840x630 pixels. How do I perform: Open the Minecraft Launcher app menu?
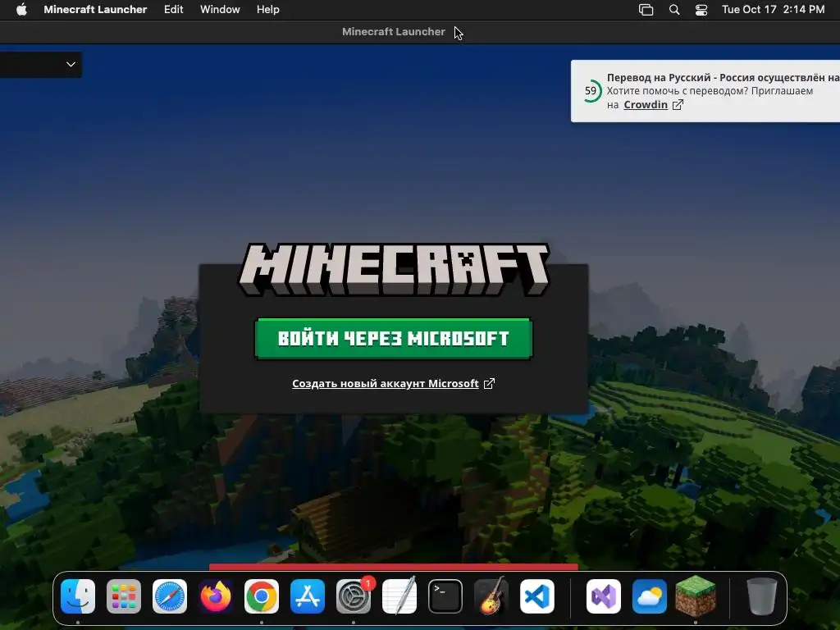(95, 10)
